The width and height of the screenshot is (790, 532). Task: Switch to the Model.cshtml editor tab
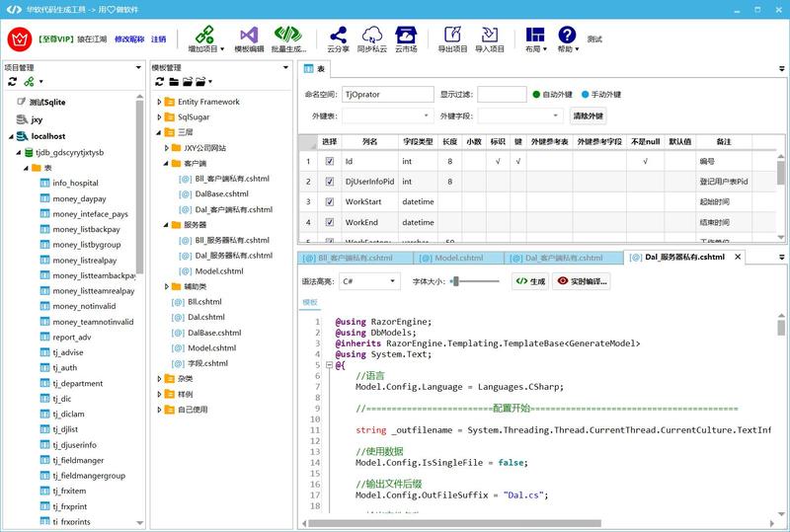tap(458, 258)
